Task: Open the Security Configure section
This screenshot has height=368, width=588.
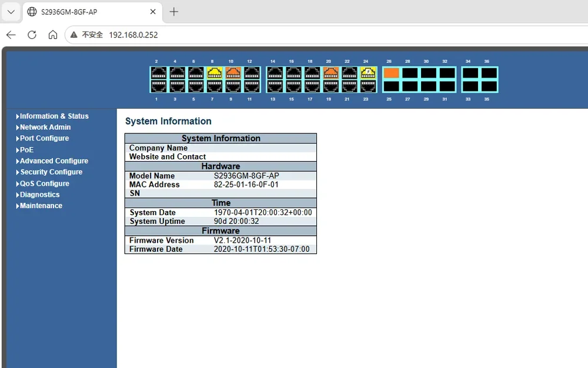Action: 49,172
